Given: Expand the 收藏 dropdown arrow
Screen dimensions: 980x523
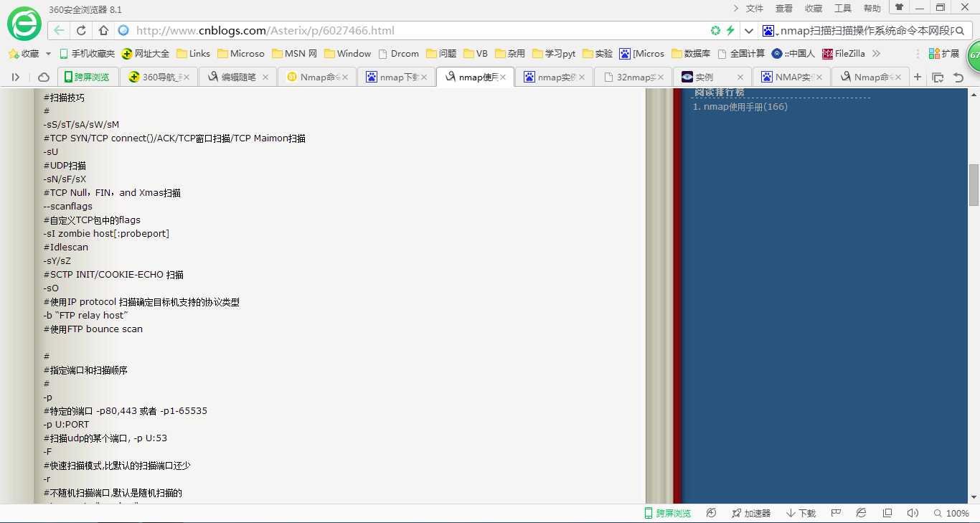Looking at the screenshot, I should tap(48, 54).
